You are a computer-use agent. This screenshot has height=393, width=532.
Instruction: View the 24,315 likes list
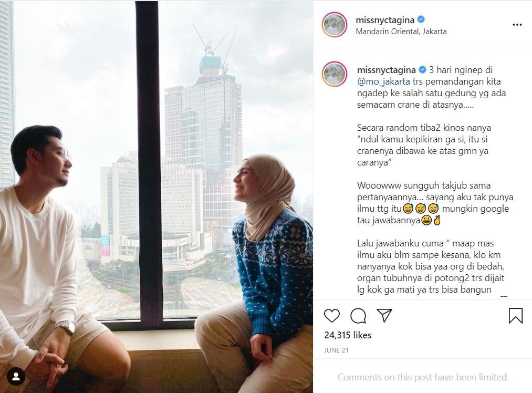click(348, 335)
